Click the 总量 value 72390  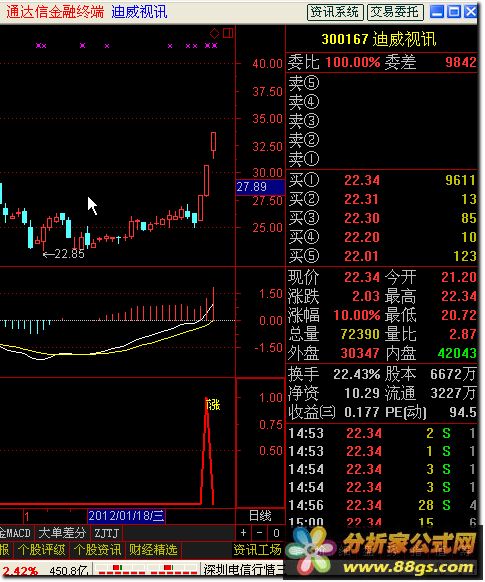click(x=360, y=334)
